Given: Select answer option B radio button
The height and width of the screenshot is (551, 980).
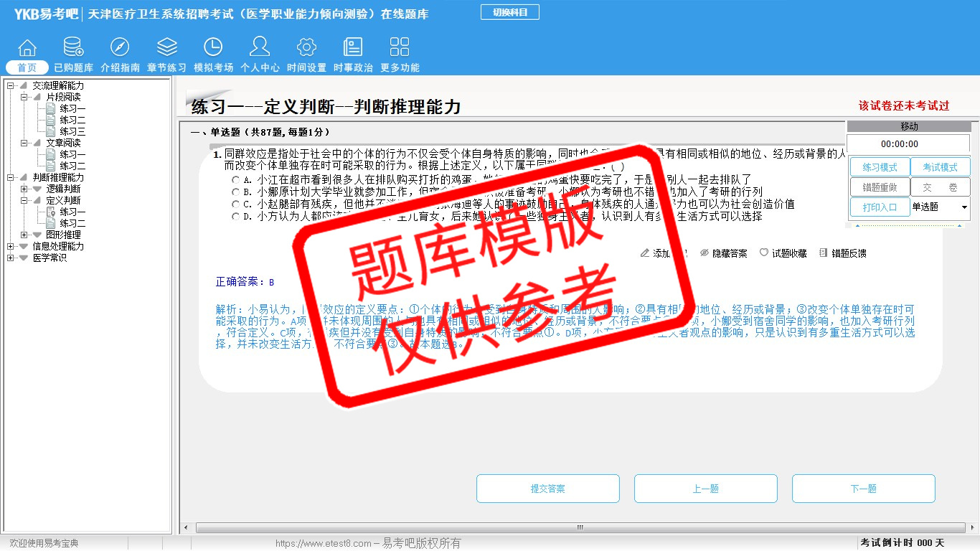Looking at the screenshot, I should [236, 192].
